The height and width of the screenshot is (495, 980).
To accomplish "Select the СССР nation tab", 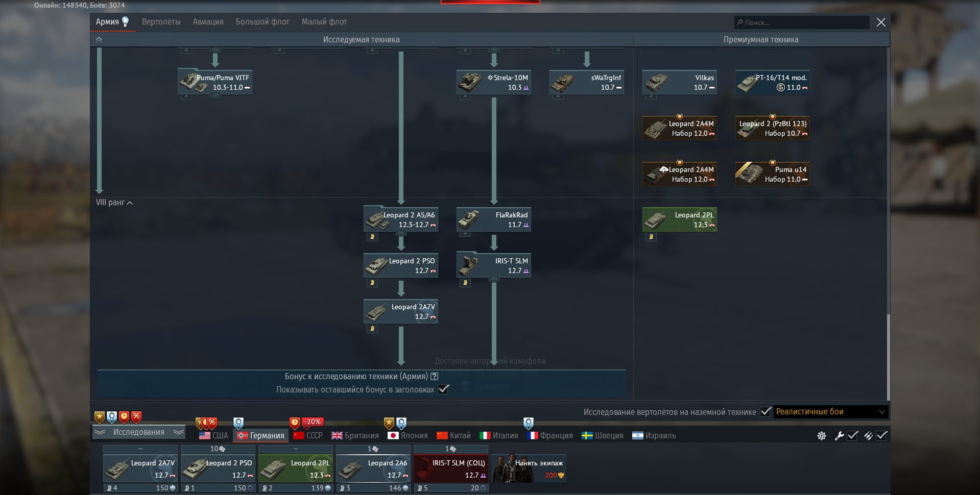I will 308,436.
